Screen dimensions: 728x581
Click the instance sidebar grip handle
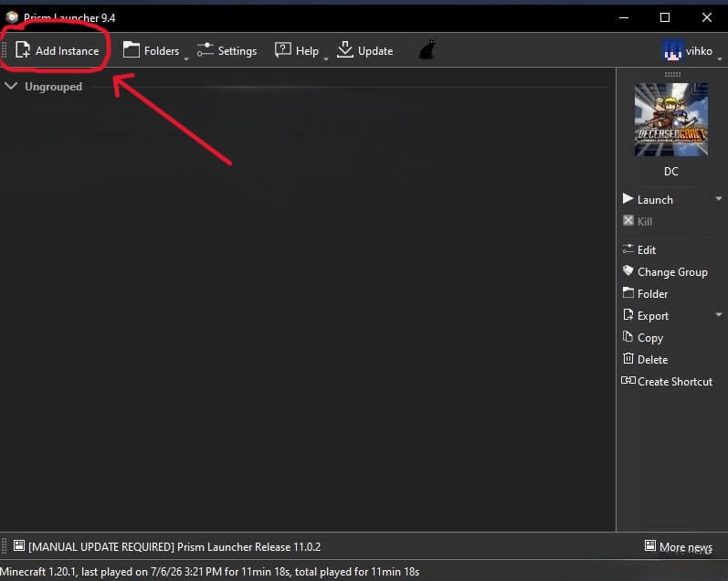point(672,74)
